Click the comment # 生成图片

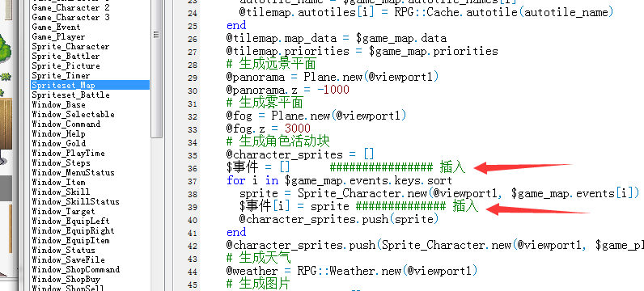click(x=258, y=284)
